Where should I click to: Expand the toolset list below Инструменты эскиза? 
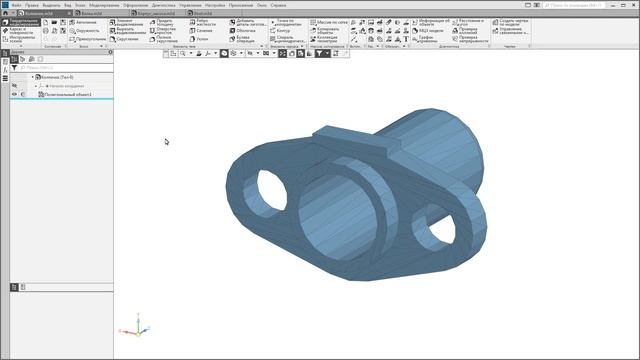pyautogui.click(x=21, y=46)
